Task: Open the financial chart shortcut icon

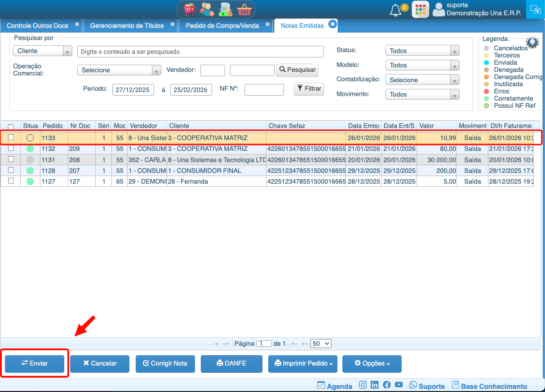Action: click(225, 9)
